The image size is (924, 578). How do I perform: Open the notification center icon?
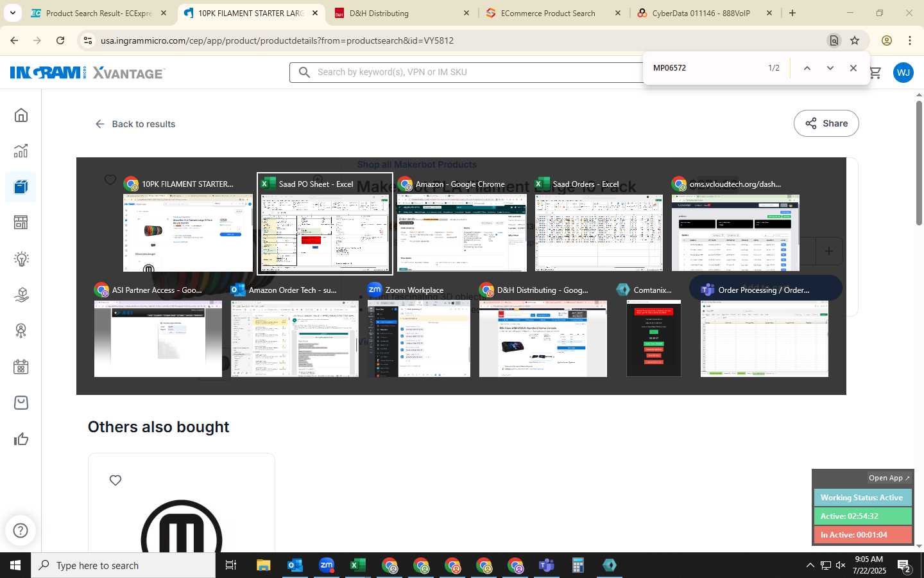click(x=905, y=566)
